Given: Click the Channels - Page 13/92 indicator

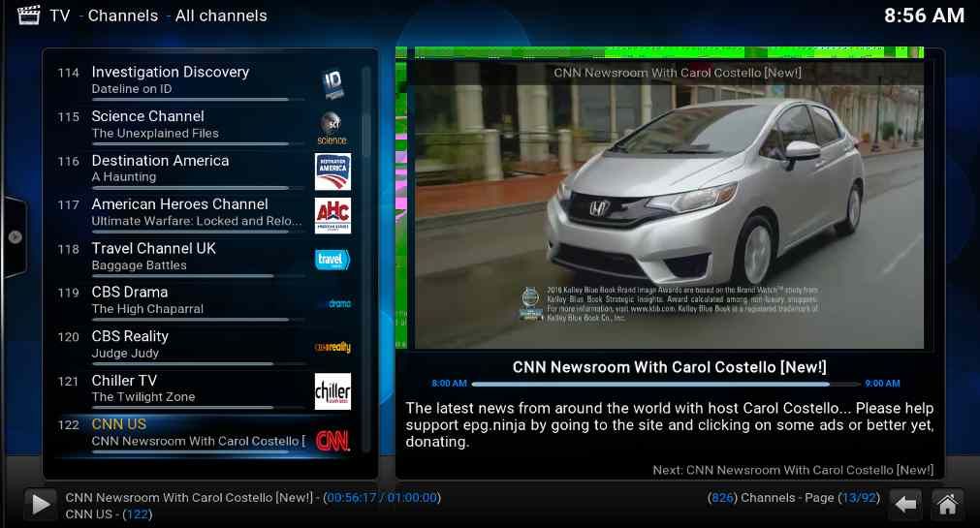Looking at the screenshot, I should (794, 498).
